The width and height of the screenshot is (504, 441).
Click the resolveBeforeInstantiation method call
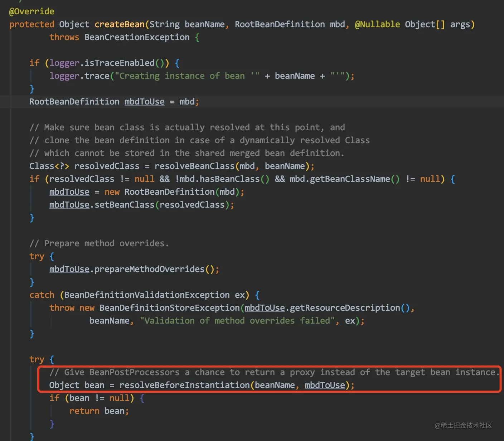(185, 385)
